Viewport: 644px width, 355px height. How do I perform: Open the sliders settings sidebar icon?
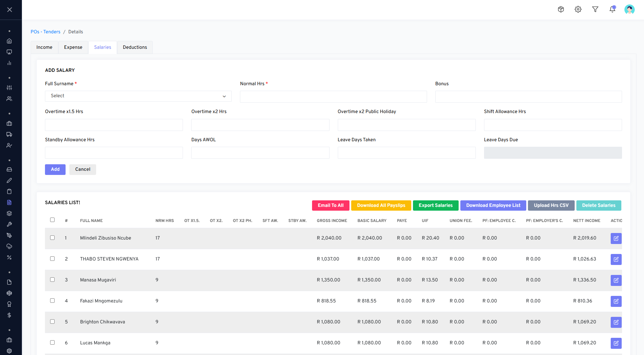click(9, 88)
